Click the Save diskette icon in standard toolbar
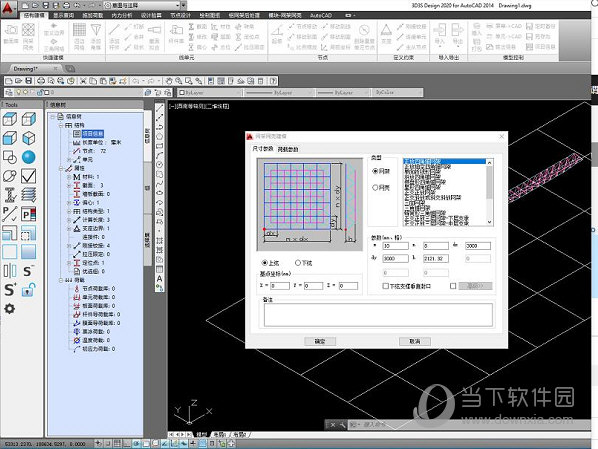 point(29,81)
